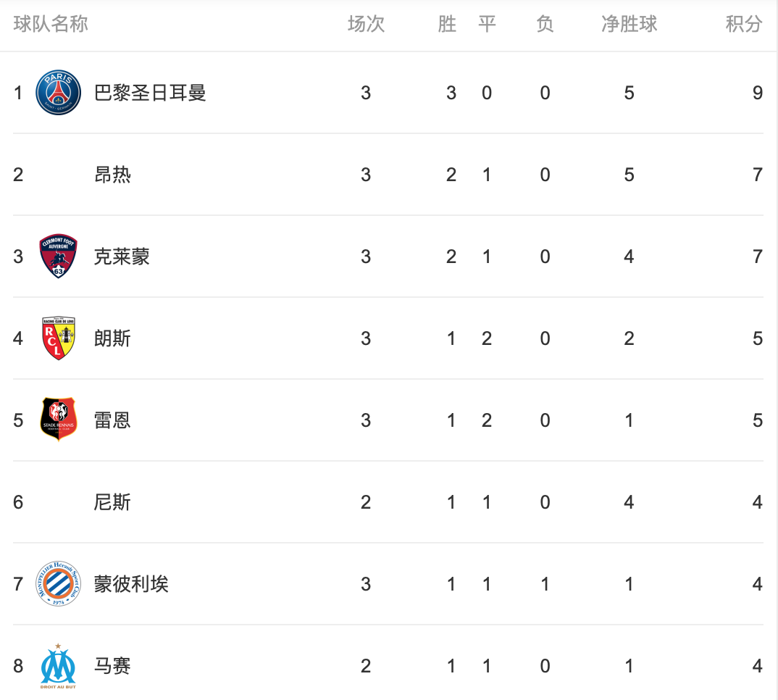The width and height of the screenshot is (778, 700).
Task: Click the Olympique de Marseille logo
Action: [58, 666]
